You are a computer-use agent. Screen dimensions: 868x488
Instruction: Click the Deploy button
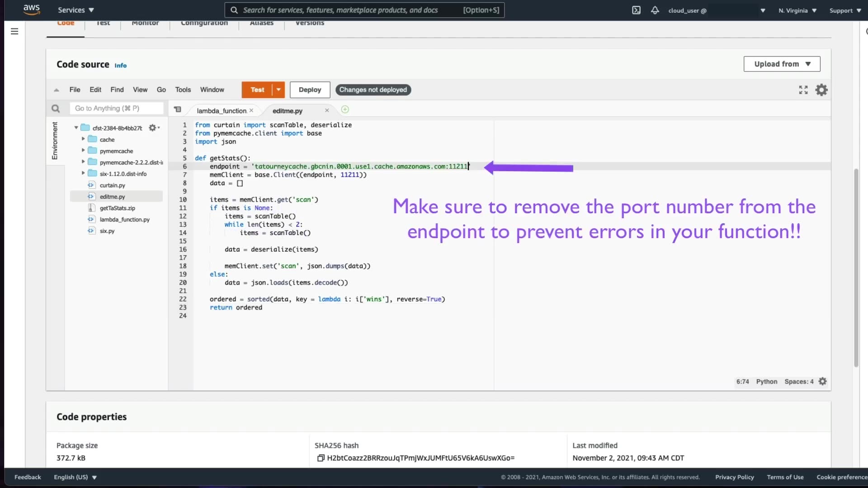[x=310, y=89]
